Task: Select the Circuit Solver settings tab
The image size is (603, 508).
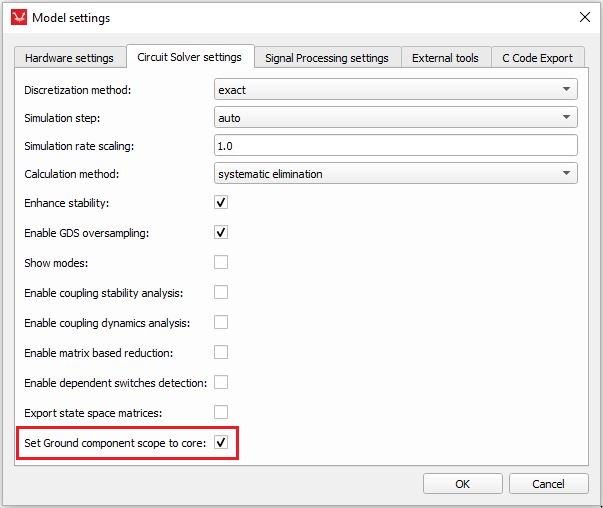Action: [190, 57]
